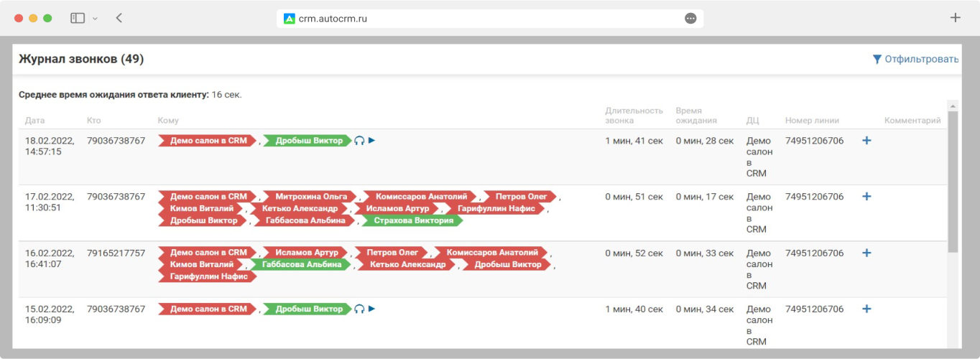Select green tag Габбасова Альбина
Viewport: 980px width, 359px height.
(x=301, y=264)
